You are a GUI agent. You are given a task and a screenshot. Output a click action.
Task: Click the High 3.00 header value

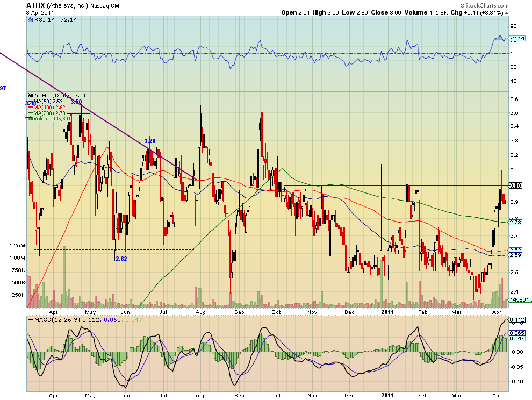click(326, 12)
